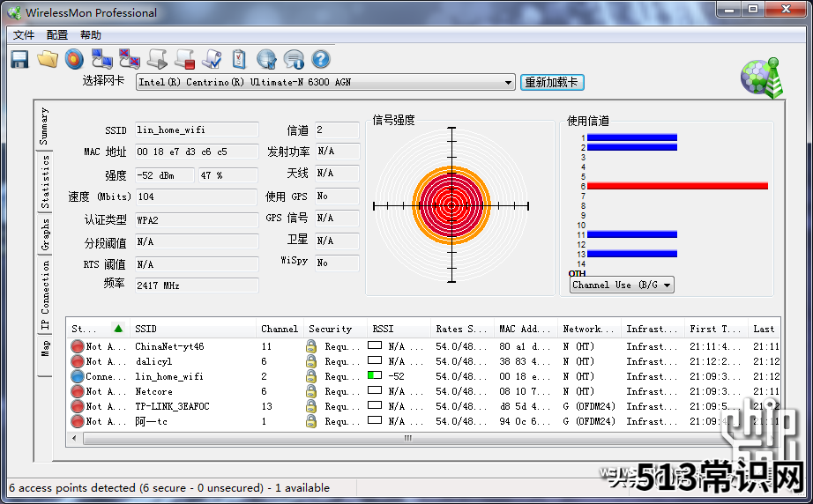813x504 pixels.
Task: Click the disconnect network icon with red X's
Action: (x=129, y=59)
